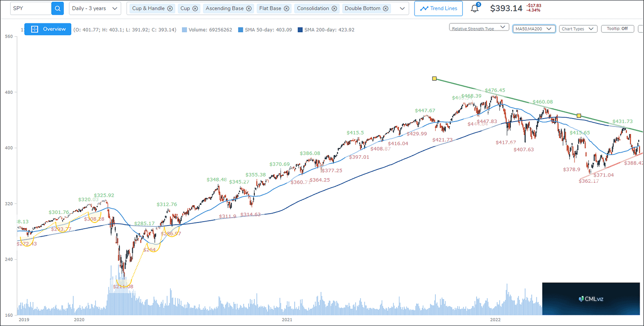Select the upper yellow trend line handle
644x326 pixels.
pos(434,79)
